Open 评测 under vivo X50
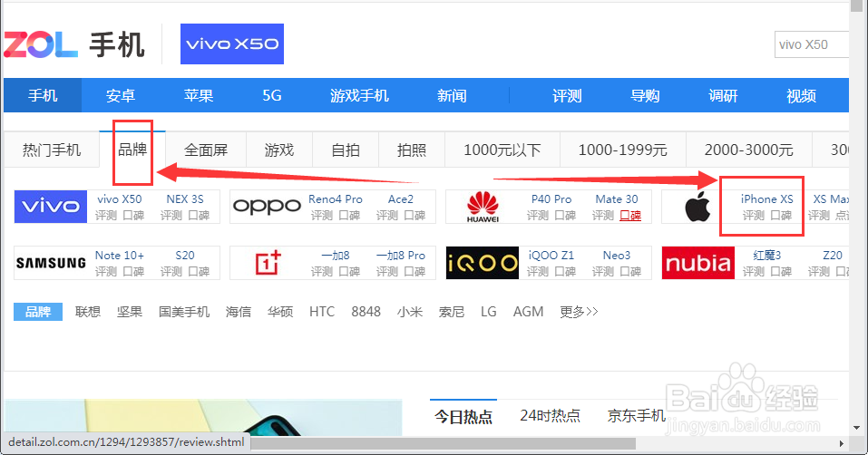 tap(106, 216)
